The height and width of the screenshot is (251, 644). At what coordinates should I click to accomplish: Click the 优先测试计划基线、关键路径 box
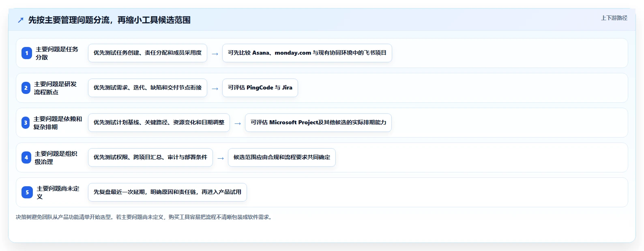[x=159, y=123]
